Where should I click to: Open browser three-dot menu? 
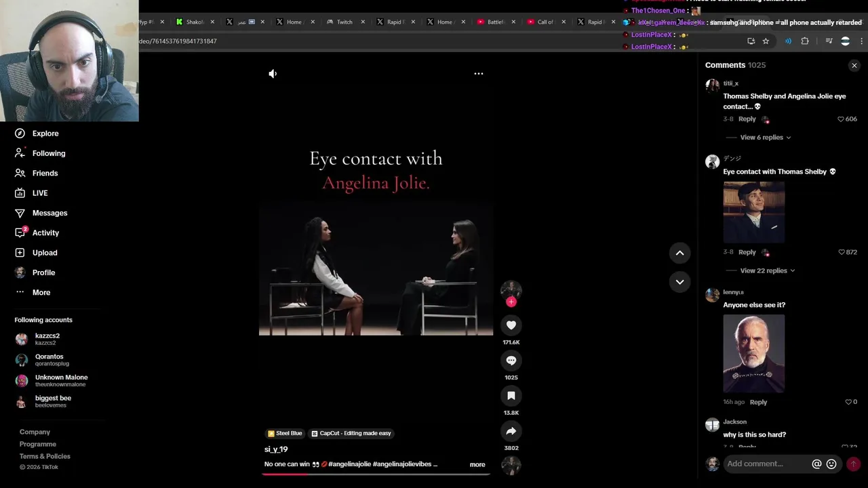[861, 41]
